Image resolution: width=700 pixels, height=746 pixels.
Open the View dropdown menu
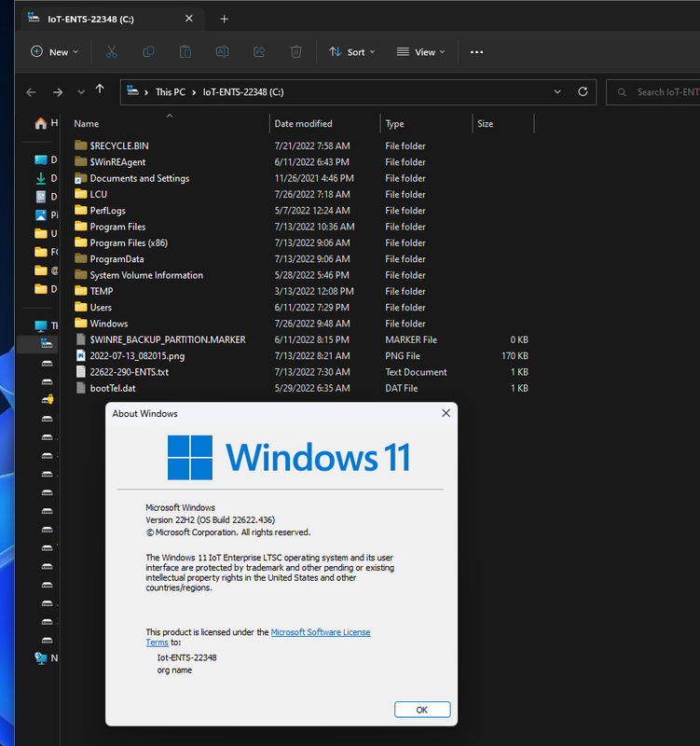point(421,52)
